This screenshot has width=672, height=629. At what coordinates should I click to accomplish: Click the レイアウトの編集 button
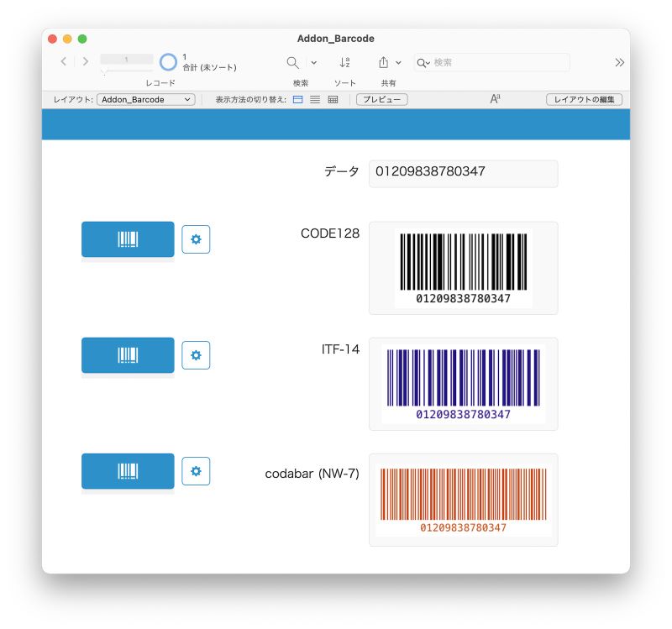click(x=584, y=99)
